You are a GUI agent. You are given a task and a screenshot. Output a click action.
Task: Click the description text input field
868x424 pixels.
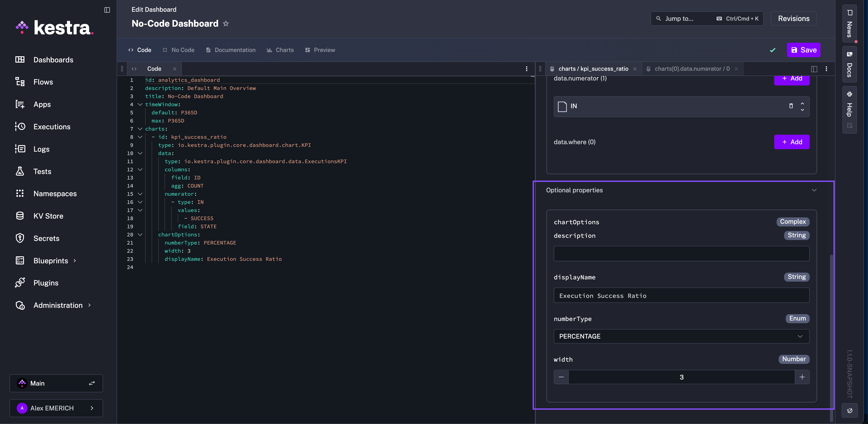click(x=681, y=253)
